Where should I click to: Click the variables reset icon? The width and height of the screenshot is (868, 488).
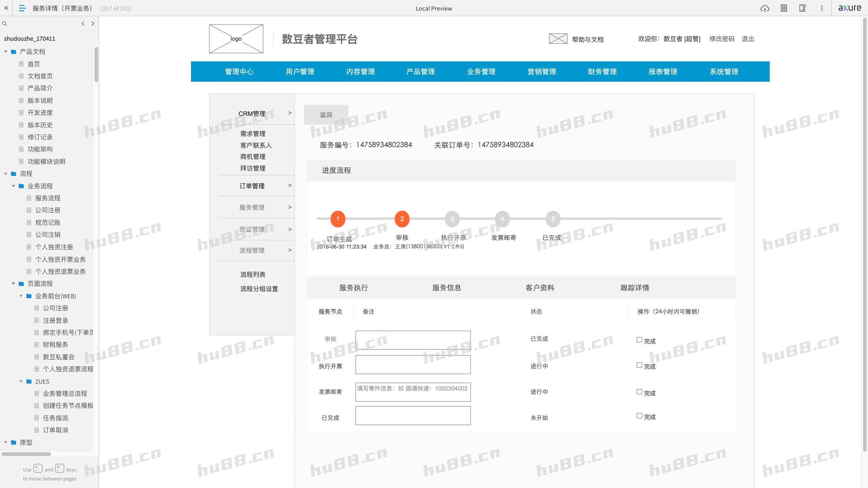click(802, 8)
